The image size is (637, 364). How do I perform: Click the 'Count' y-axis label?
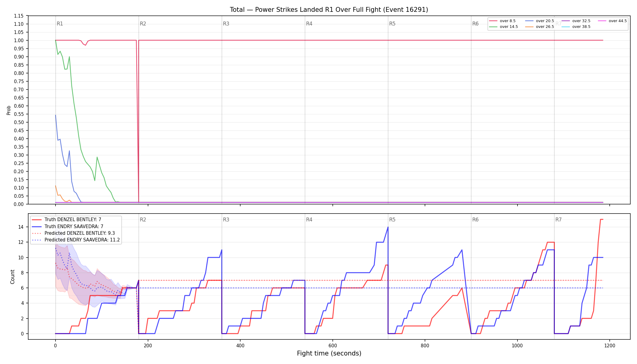click(12, 277)
